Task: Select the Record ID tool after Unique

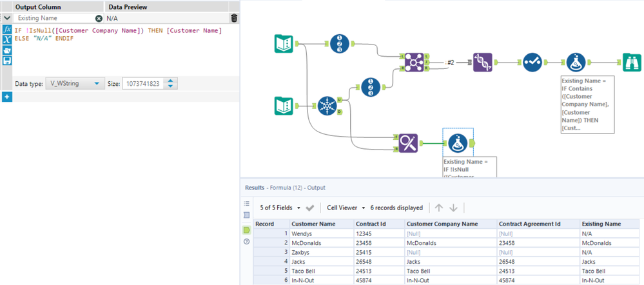Action: [x=371, y=86]
